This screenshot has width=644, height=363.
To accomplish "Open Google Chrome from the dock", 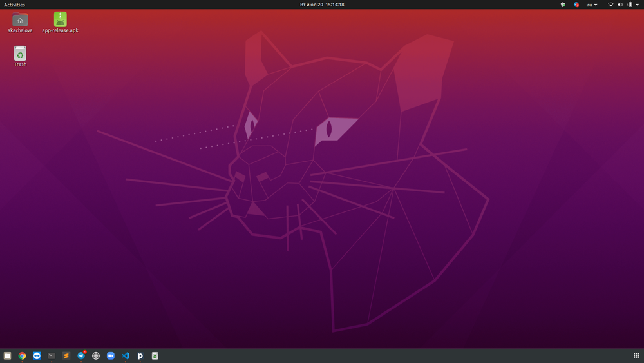I will (x=22, y=356).
